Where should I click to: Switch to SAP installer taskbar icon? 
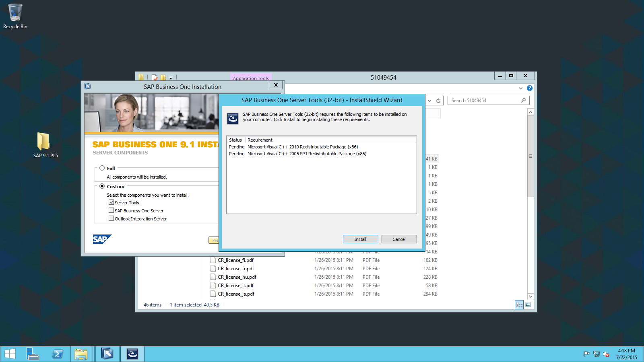pos(107,354)
